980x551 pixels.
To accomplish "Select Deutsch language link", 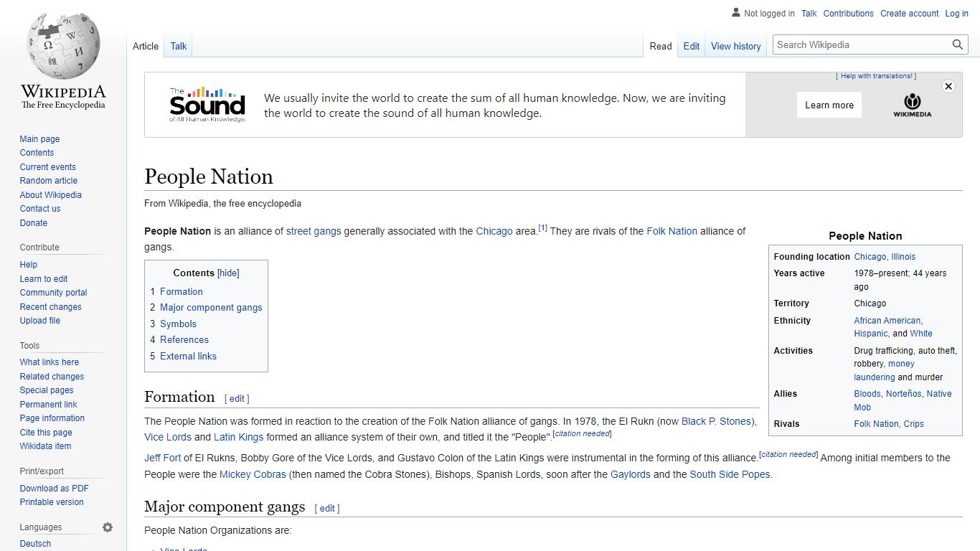I will click(x=35, y=544).
